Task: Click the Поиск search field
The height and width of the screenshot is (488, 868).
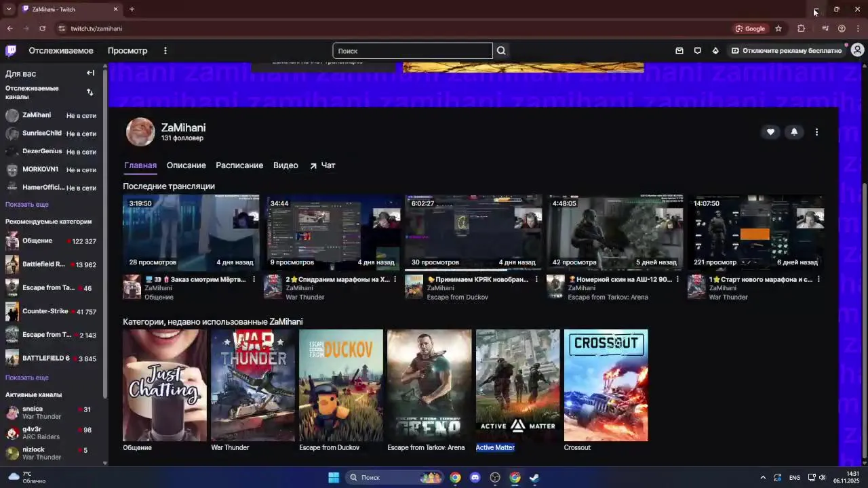Action: pos(412,51)
